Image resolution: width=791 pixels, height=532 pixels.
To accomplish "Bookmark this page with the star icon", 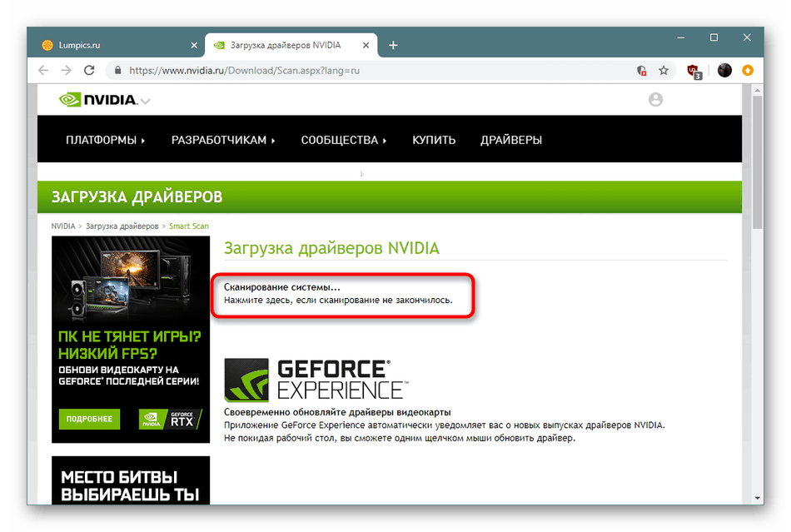I will coord(664,71).
